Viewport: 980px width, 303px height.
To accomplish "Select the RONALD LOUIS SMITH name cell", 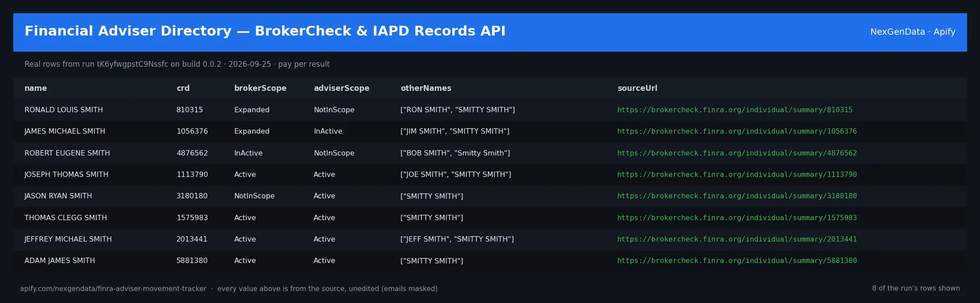I will tap(64, 110).
